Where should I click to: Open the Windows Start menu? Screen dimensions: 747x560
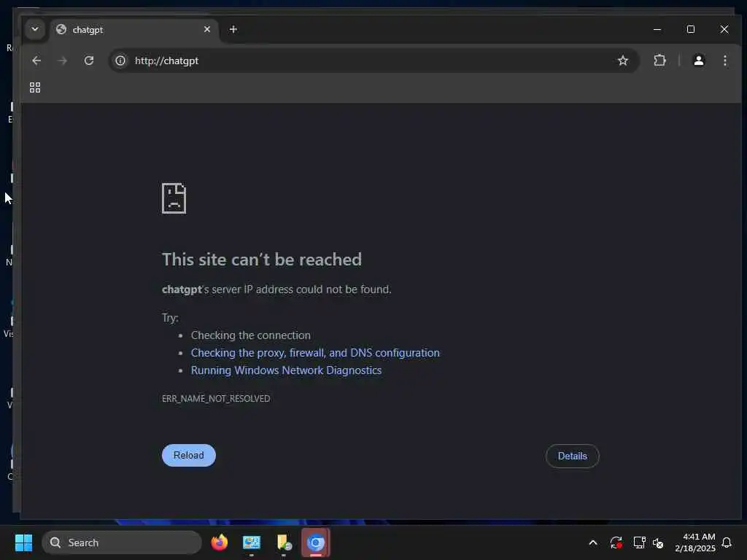(23, 542)
